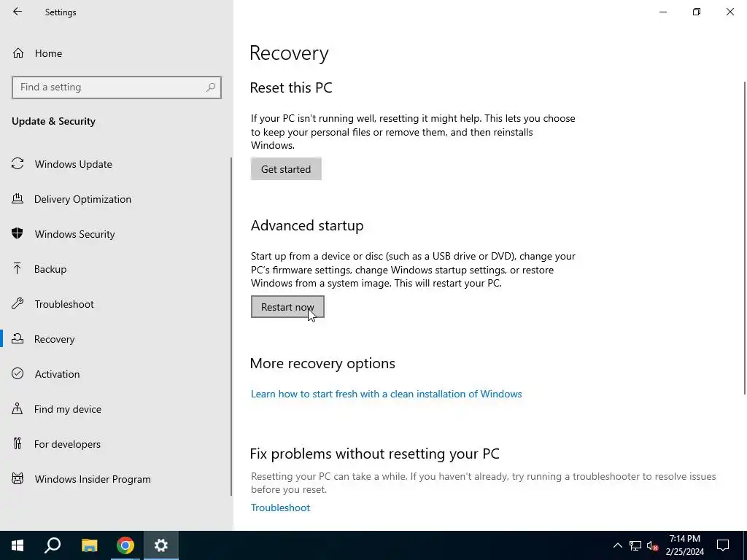The width and height of the screenshot is (747, 560).
Task: Click the network status tray icon
Action: tap(635, 545)
